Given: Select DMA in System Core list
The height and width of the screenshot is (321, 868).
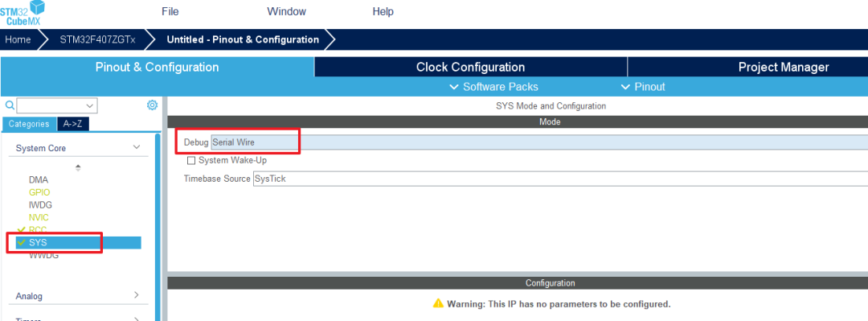Looking at the screenshot, I should 39,180.
